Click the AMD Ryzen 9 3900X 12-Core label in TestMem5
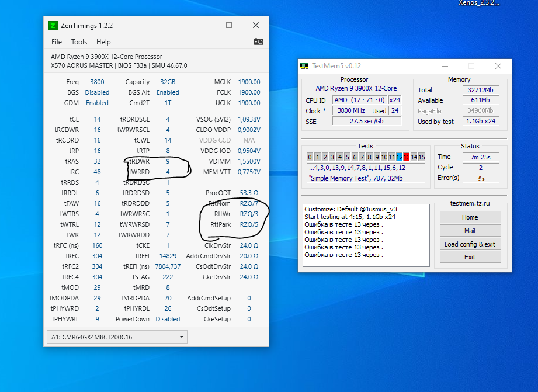 (x=356, y=88)
